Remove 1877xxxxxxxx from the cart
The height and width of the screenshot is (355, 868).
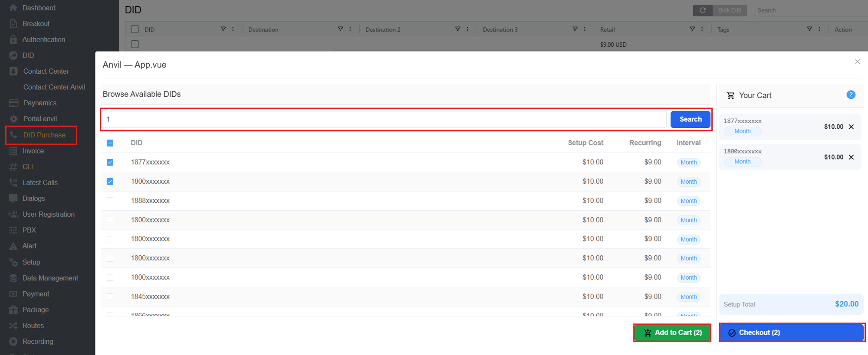[x=852, y=127]
